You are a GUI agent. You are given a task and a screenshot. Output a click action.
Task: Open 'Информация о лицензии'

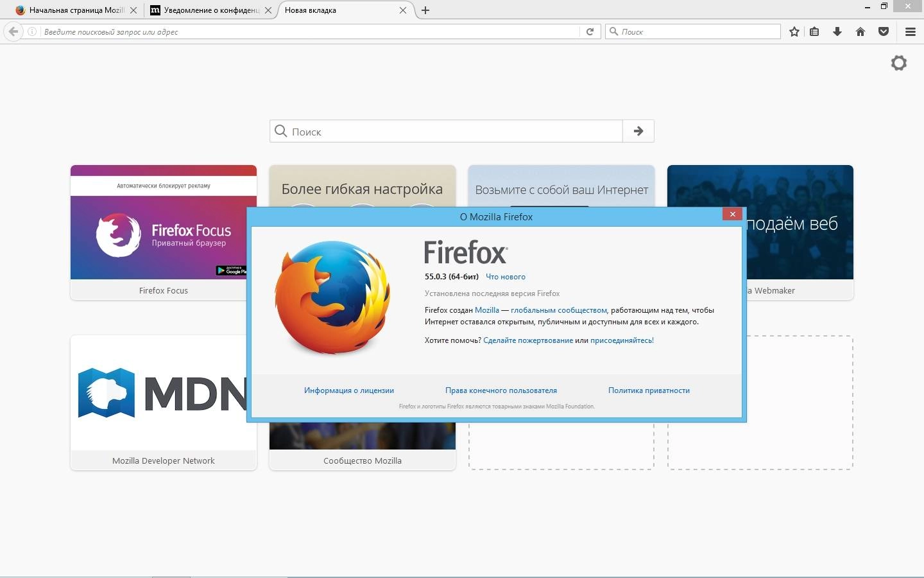pyautogui.click(x=349, y=390)
